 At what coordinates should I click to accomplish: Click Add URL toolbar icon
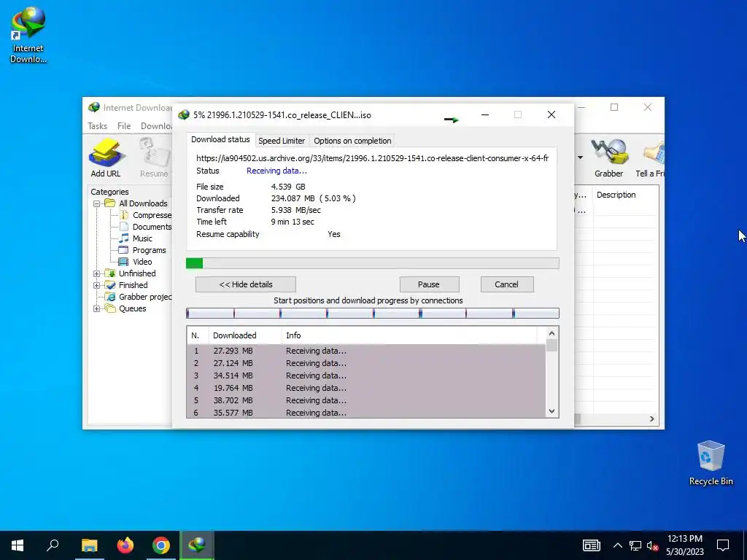coord(106,157)
